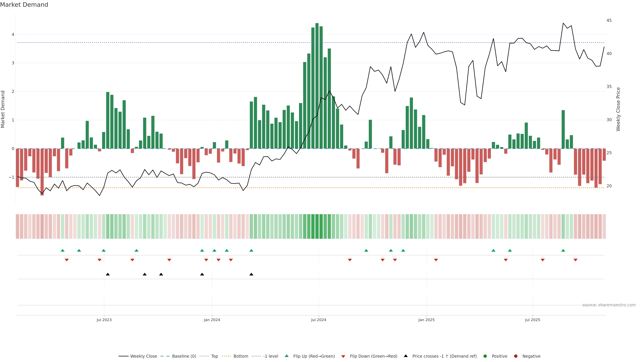
Task: Click the black Price crosses -1 legend triangle
Action: click(x=406, y=356)
